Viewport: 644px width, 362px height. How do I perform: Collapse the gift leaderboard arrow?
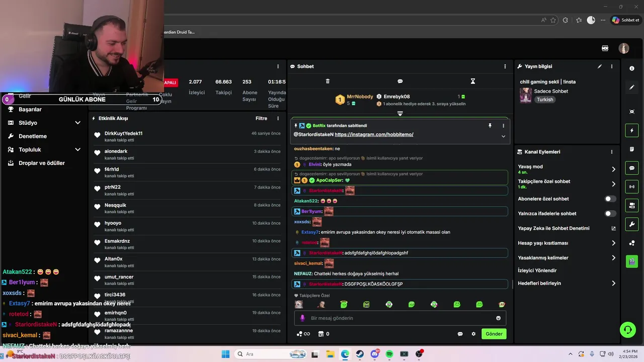[x=400, y=114]
